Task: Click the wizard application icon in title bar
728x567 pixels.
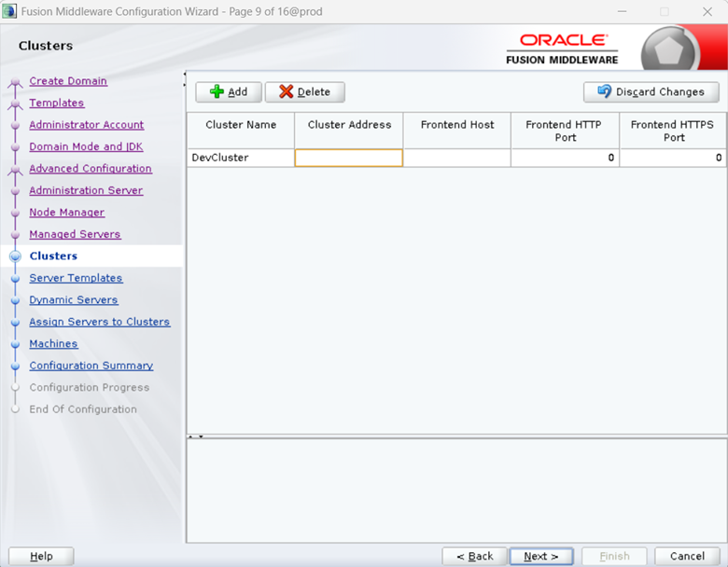Action: click(9, 11)
